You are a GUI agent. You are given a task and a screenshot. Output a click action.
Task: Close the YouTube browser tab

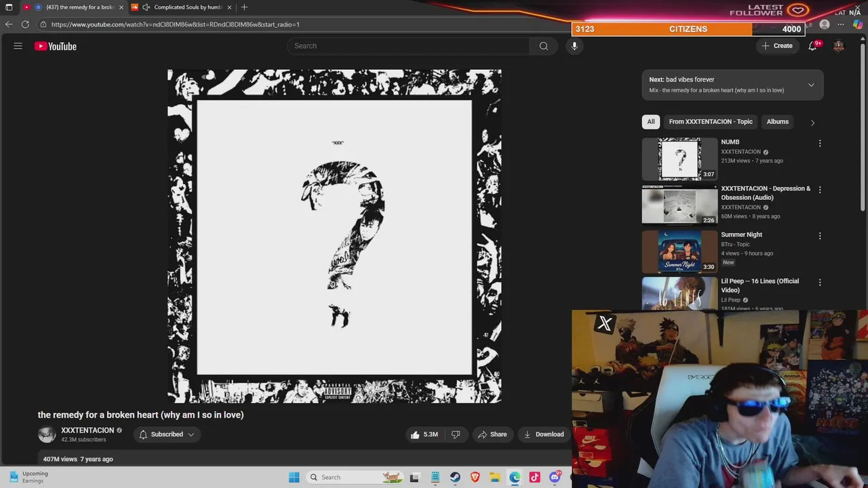point(121,7)
